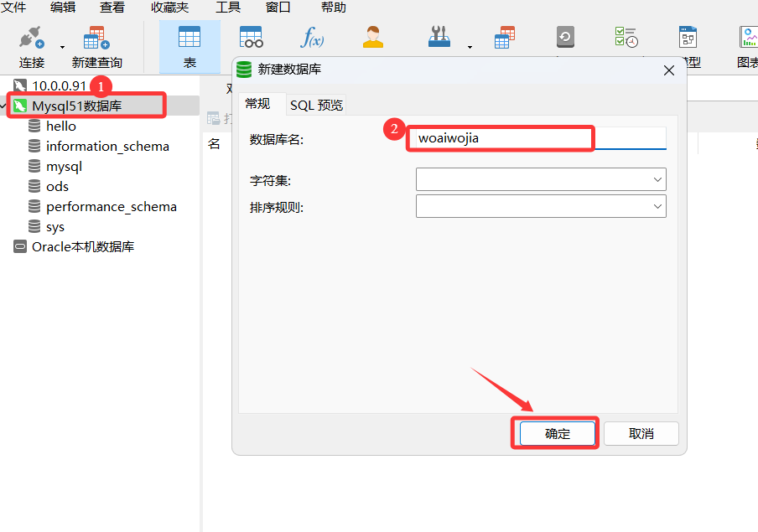
Task: Click the User icon in toolbar
Action: [373, 38]
